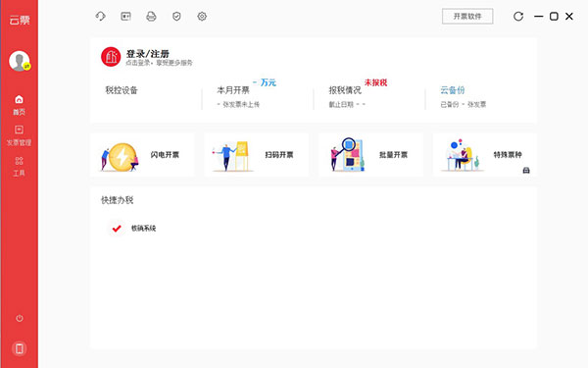The width and height of the screenshot is (588, 368).
Task: Go to 首页 in the sidebar
Action: click(x=19, y=105)
